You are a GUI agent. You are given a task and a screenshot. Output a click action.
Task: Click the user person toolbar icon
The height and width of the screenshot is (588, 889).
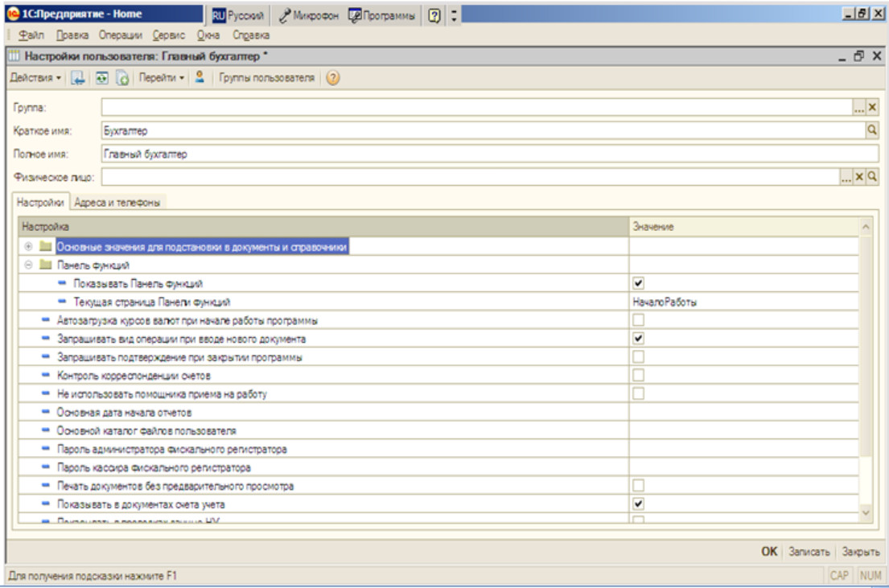pyautogui.click(x=200, y=77)
